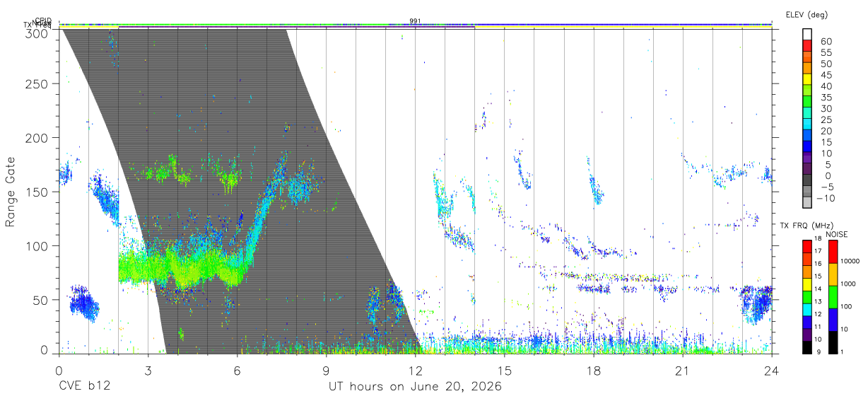Click the '15' tick on UT hours axis
This screenshot has height=401, width=868.
pos(504,371)
